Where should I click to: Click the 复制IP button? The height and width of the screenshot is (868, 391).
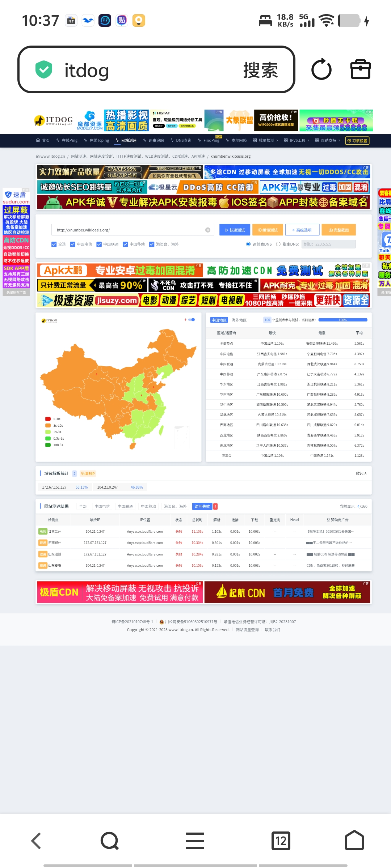pyautogui.click(x=88, y=473)
